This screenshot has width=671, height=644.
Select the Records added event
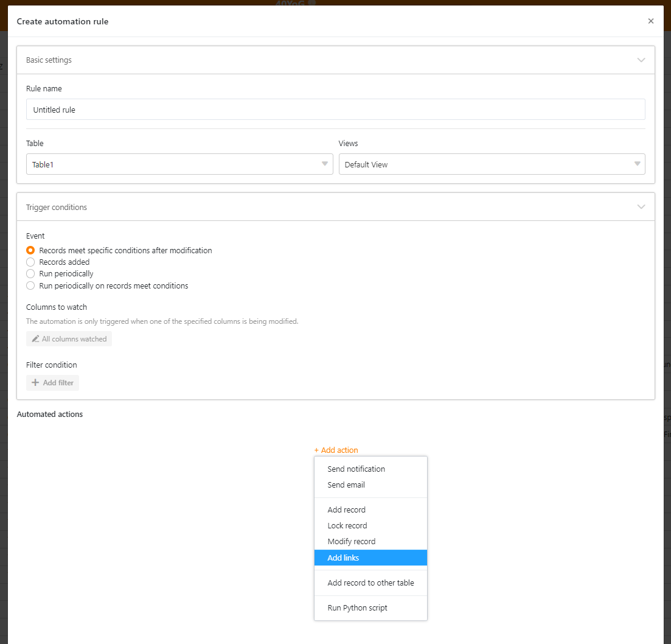click(30, 262)
